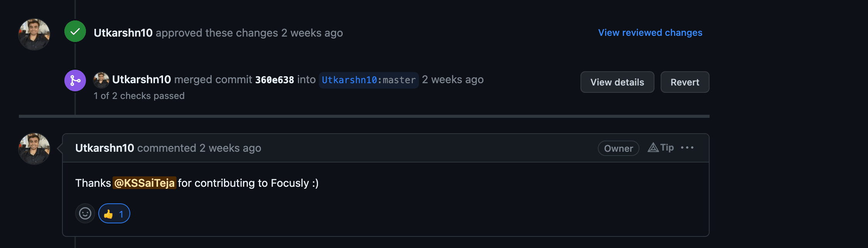This screenshot has width=868, height=248.
Task: Click the Owner badge
Action: [618, 148]
